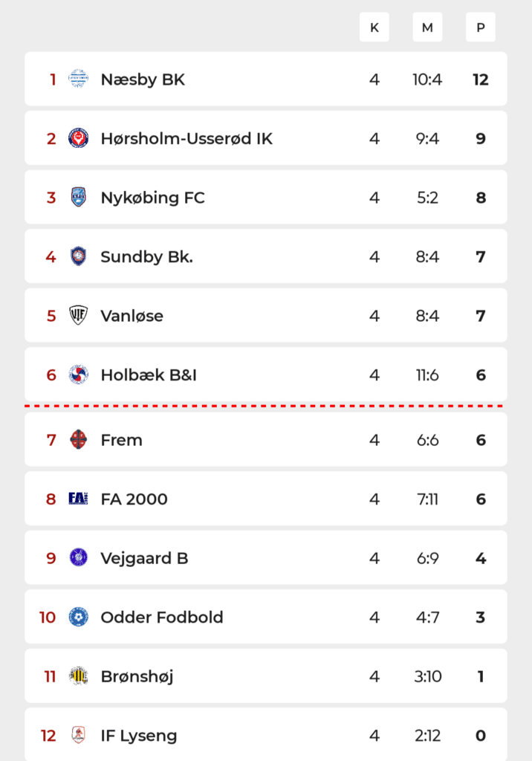This screenshot has width=532, height=761.
Task: Select the IF Lyseng team name
Action: pos(139,736)
